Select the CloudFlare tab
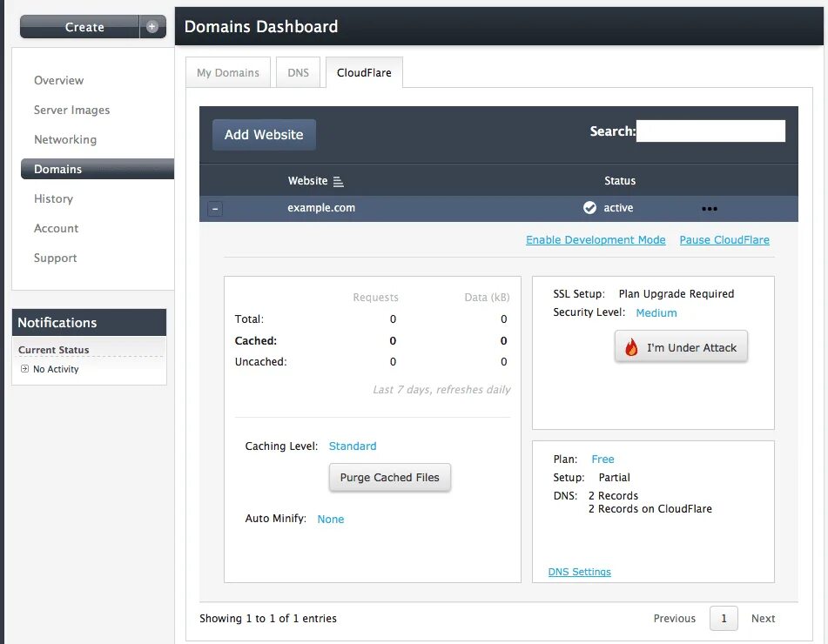 coord(364,72)
